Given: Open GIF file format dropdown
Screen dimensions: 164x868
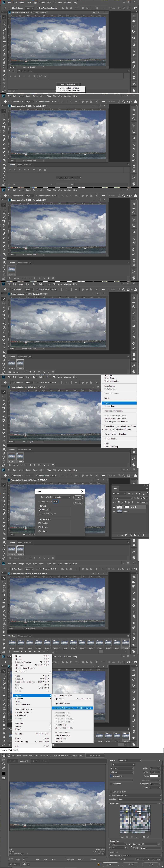Looking at the screenshot, I should pyautogui.click(x=123, y=764).
